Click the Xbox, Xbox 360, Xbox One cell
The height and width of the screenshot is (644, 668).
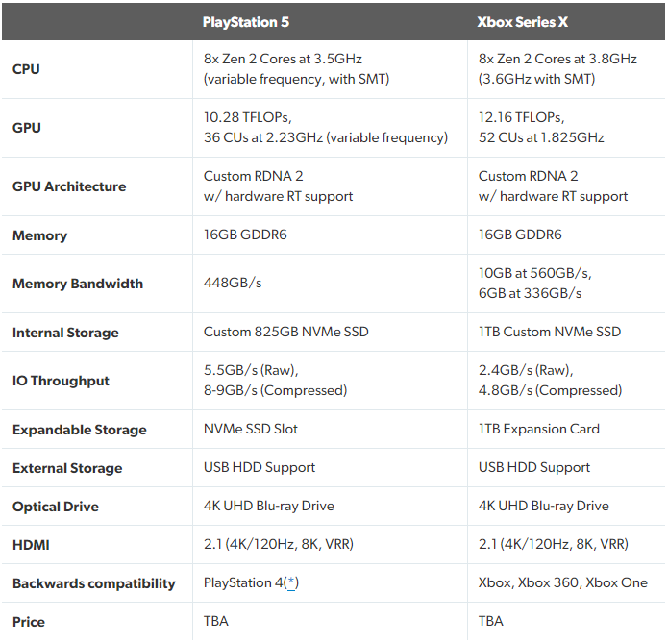click(563, 583)
